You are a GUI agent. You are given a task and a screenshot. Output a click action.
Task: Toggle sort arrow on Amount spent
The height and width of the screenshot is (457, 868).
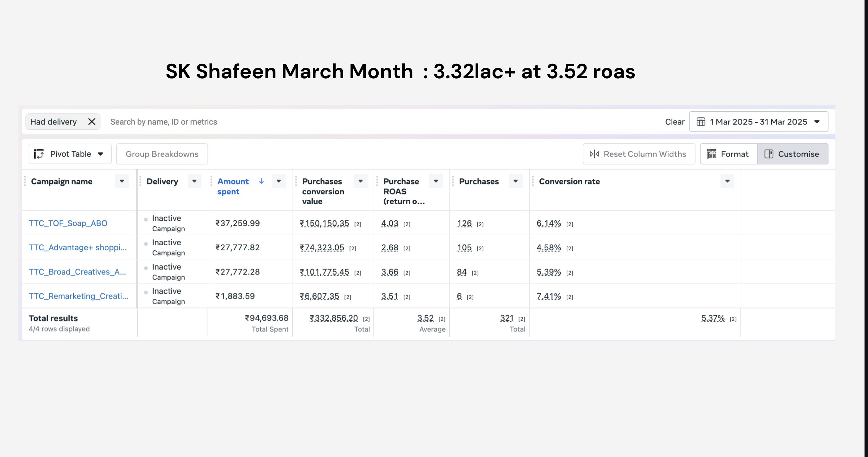261,182
